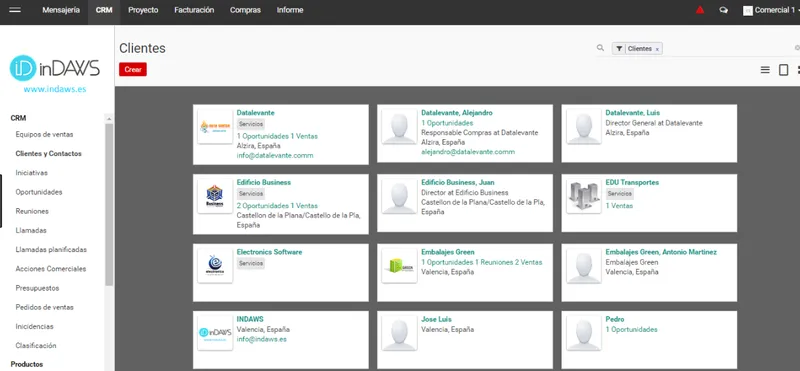
Task: Click inside the search input field
Action: coord(728,48)
